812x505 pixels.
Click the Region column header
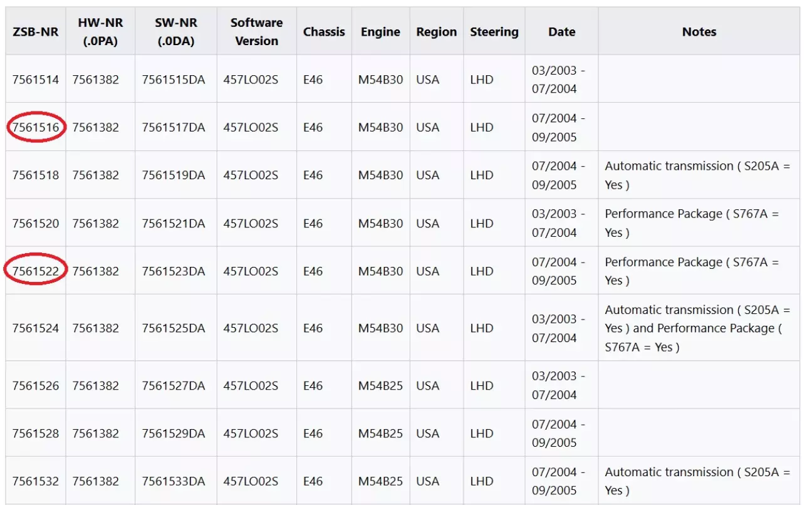[436, 32]
